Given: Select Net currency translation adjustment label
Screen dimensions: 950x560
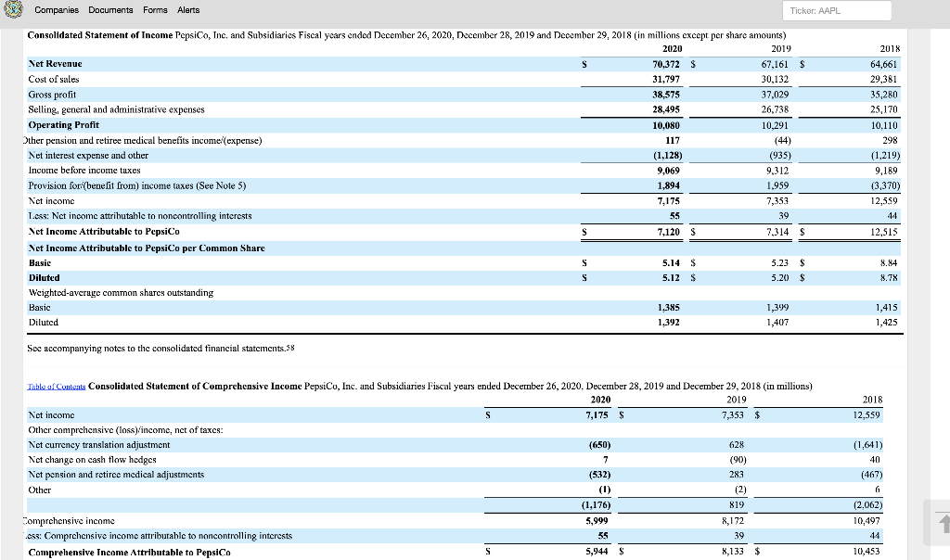Looking at the screenshot, I should tap(99, 445).
